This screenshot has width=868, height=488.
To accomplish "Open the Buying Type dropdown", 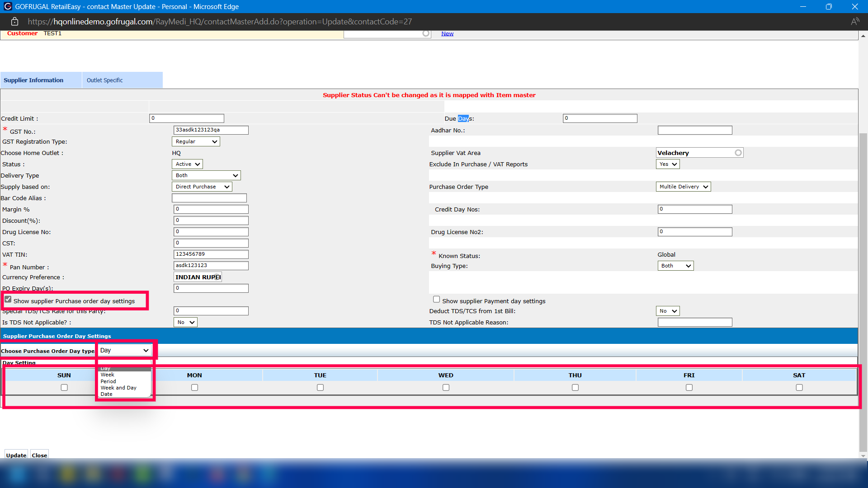I will (x=675, y=266).
